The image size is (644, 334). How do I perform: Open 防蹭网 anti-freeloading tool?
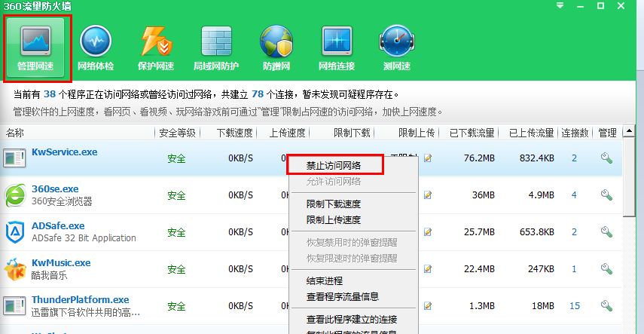(x=276, y=47)
